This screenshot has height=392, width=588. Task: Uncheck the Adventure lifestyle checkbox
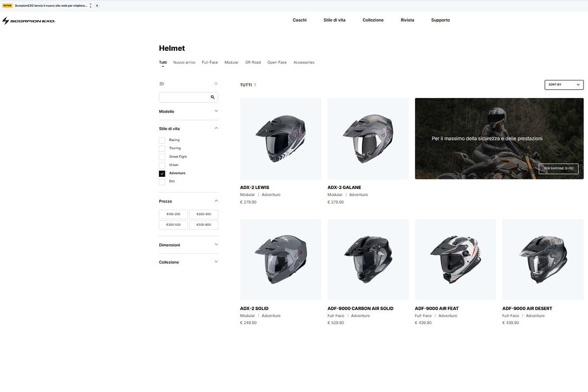[x=162, y=174]
